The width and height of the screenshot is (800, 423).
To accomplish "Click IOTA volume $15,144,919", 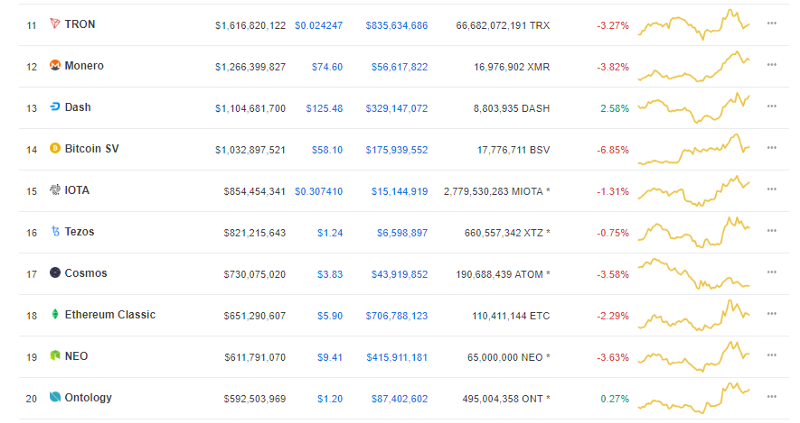I will tap(399, 191).
